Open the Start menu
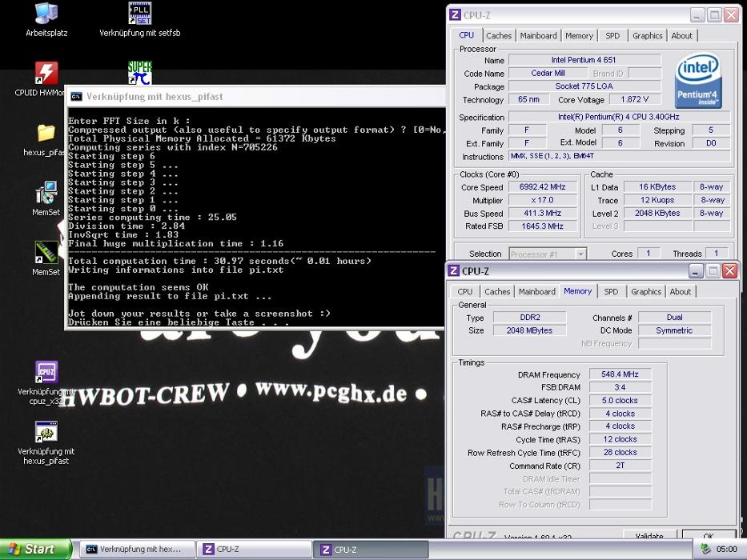 [35, 549]
